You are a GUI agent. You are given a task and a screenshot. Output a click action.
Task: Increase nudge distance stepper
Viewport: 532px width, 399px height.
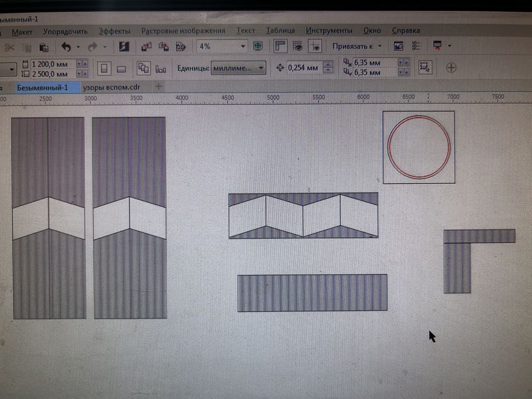click(x=328, y=65)
